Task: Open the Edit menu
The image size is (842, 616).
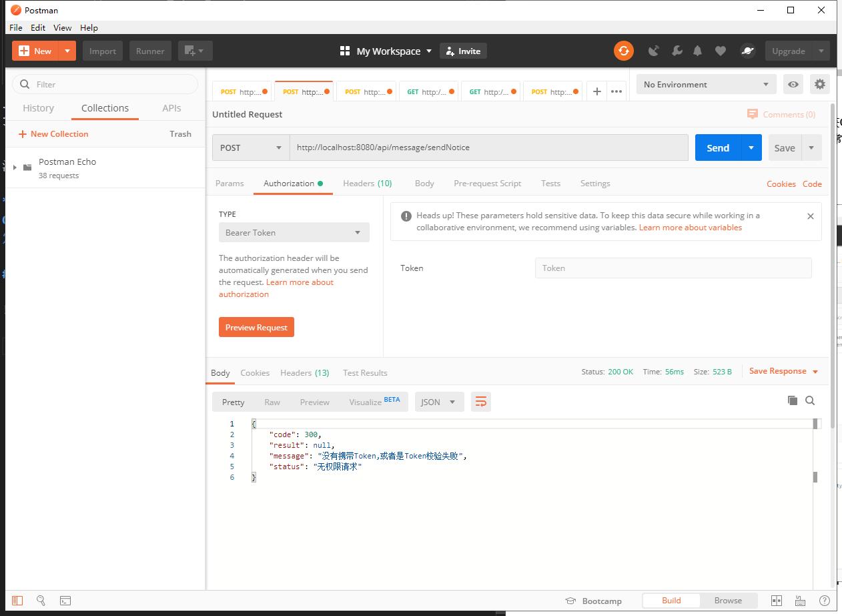Action: click(38, 27)
